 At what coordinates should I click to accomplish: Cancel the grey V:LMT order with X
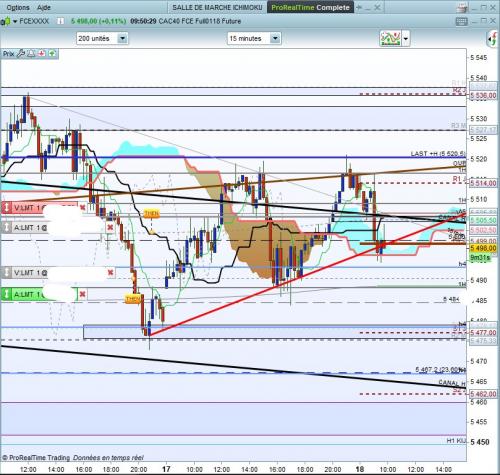[110, 273]
